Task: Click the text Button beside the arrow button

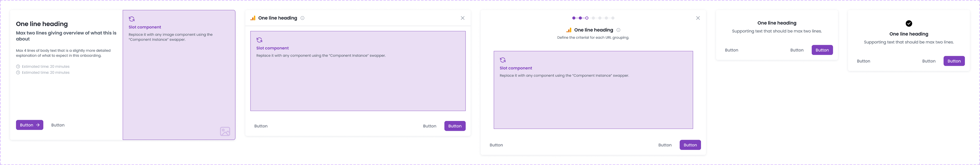Action: click(58, 125)
